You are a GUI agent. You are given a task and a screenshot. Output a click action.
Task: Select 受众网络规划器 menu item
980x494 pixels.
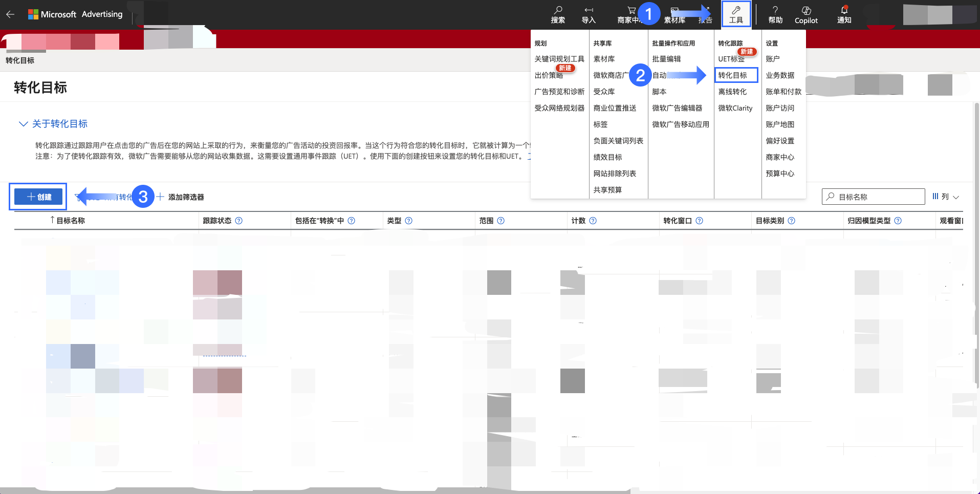point(559,108)
